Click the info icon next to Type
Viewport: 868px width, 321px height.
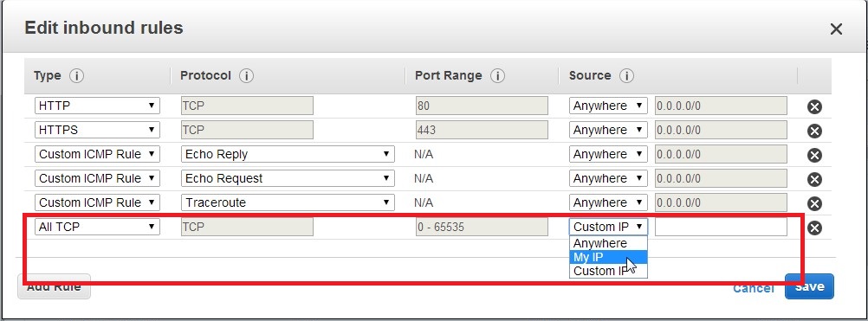click(x=77, y=75)
